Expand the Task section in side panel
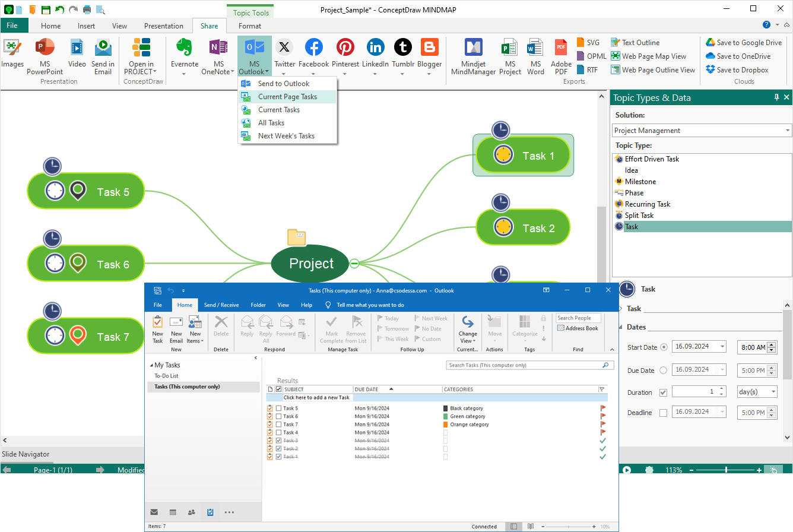 pos(621,309)
